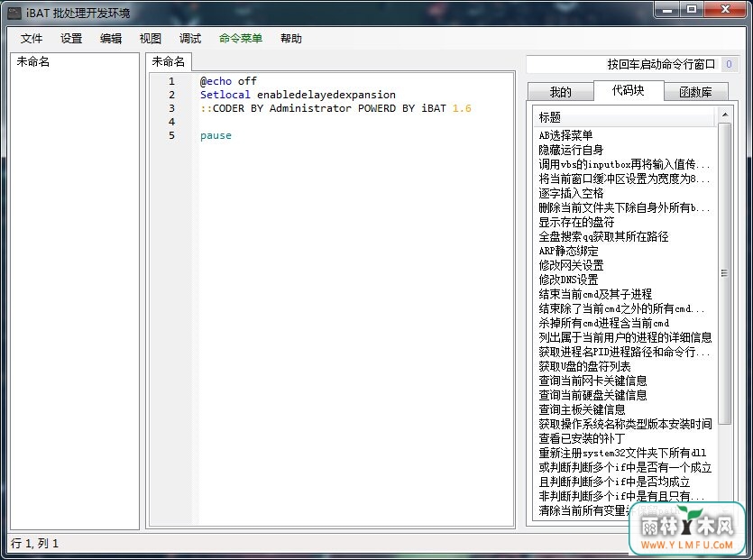Screen dimensions: 753x560
Task: Select 获取操作系统名称类型版本安装时间 entry
Action: click(x=625, y=424)
